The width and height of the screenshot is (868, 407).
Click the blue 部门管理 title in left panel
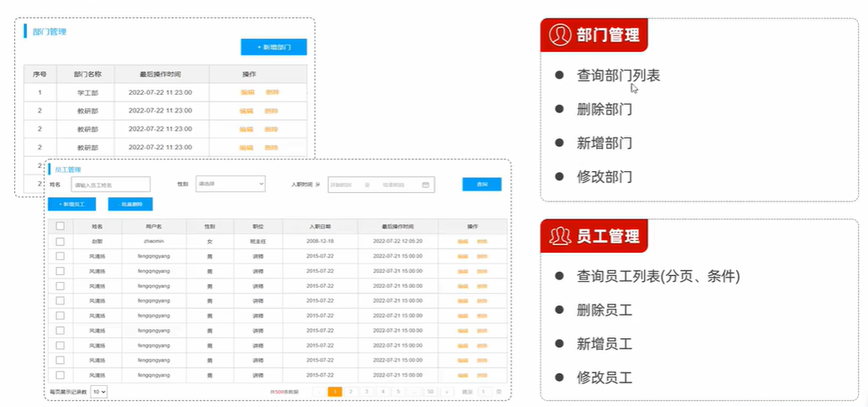pos(50,32)
